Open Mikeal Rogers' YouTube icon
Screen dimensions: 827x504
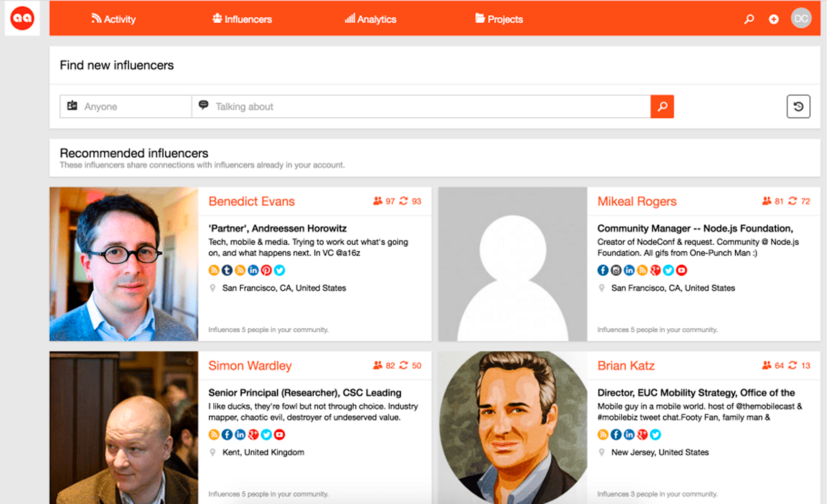point(682,270)
